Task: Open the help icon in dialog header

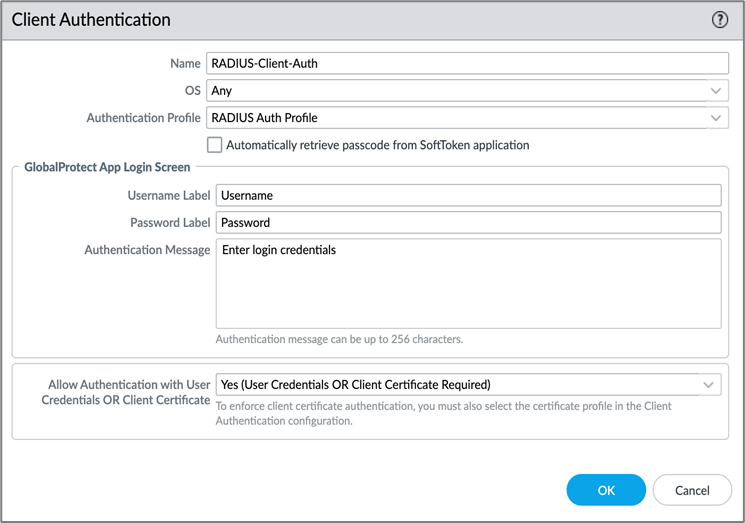Action: [x=720, y=20]
